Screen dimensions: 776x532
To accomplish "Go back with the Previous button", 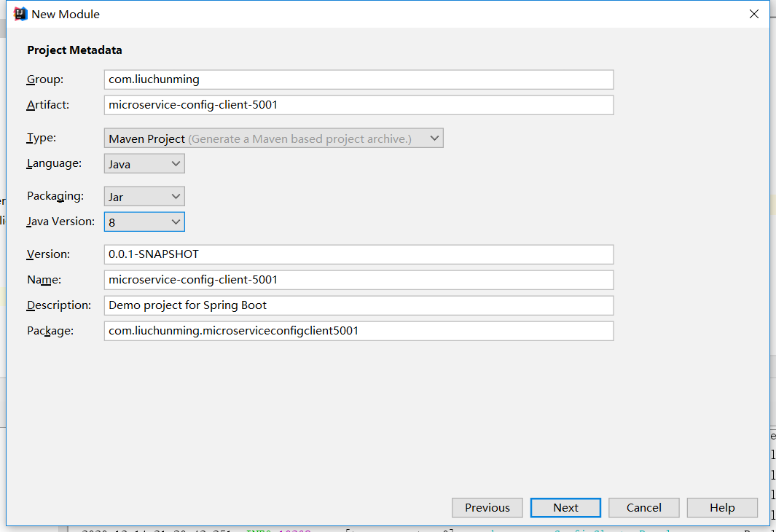I will tap(487, 508).
